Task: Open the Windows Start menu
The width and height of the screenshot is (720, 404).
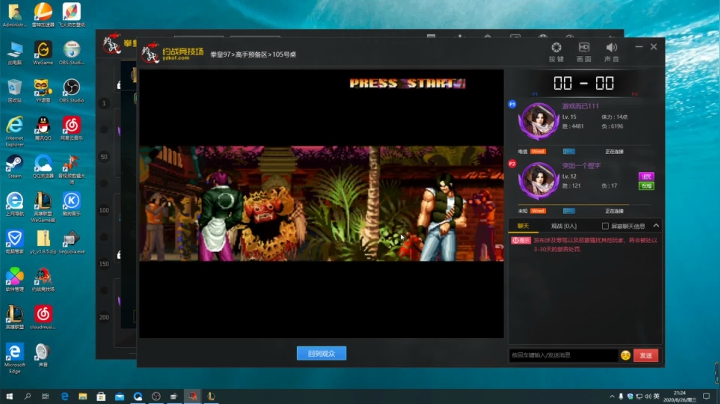Action: 9,396
